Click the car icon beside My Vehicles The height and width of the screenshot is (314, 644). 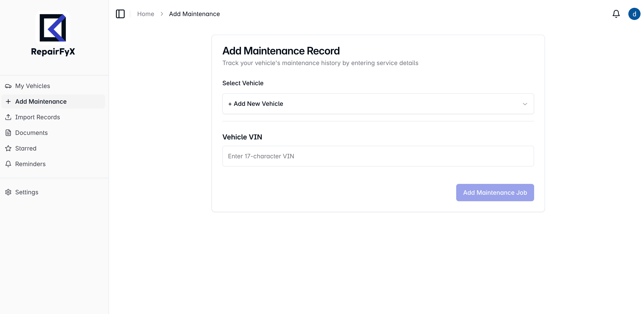click(8, 86)
